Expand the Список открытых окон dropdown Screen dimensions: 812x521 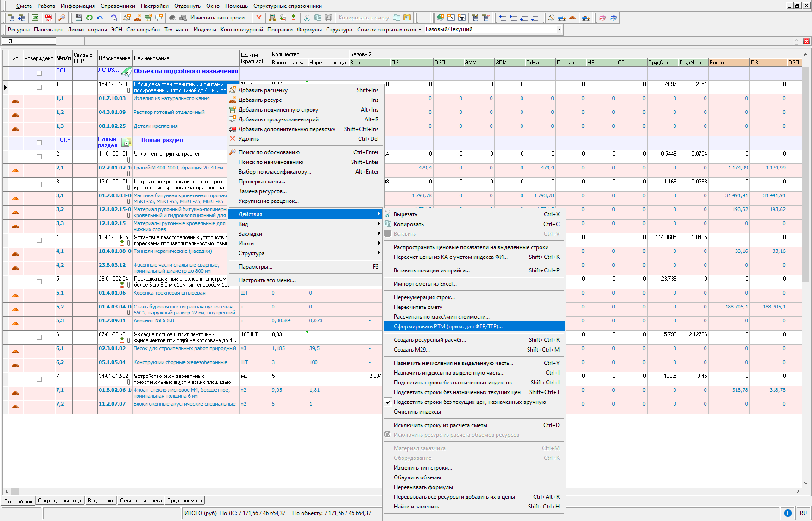(x=389, y=30)
